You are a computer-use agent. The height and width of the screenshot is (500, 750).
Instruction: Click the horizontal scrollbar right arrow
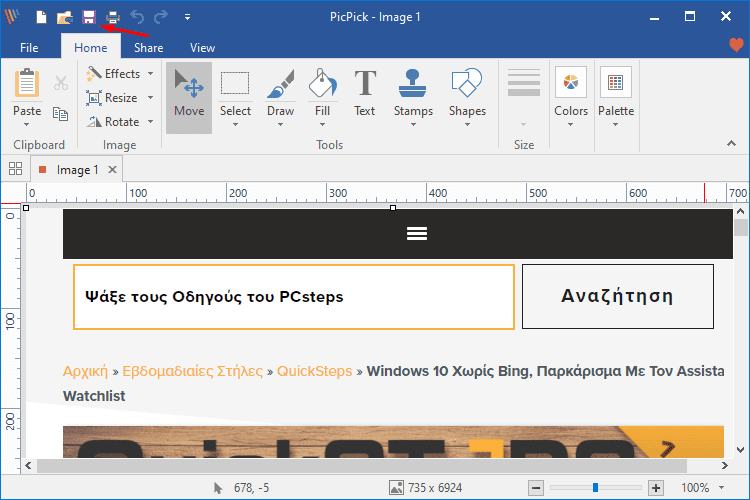725,465
